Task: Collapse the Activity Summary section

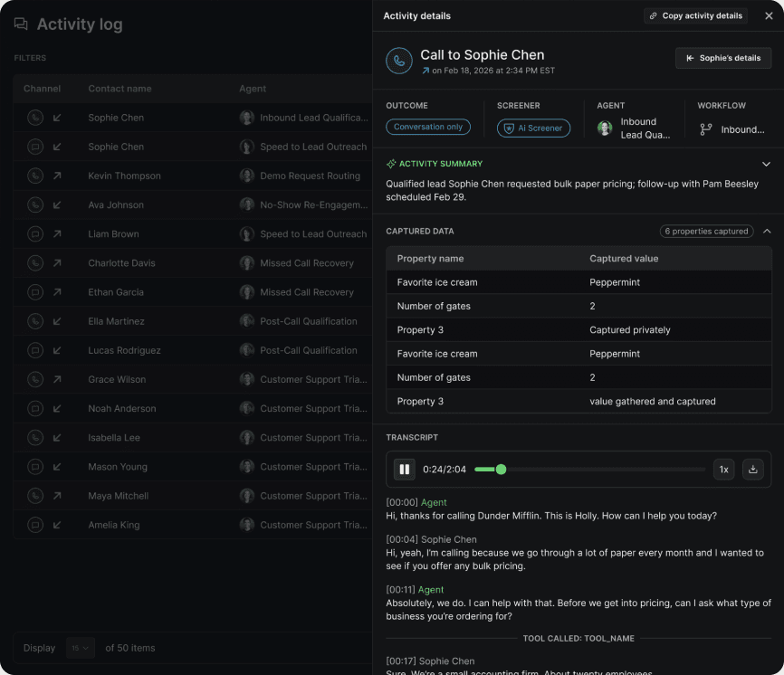Action: coord(766,164)
